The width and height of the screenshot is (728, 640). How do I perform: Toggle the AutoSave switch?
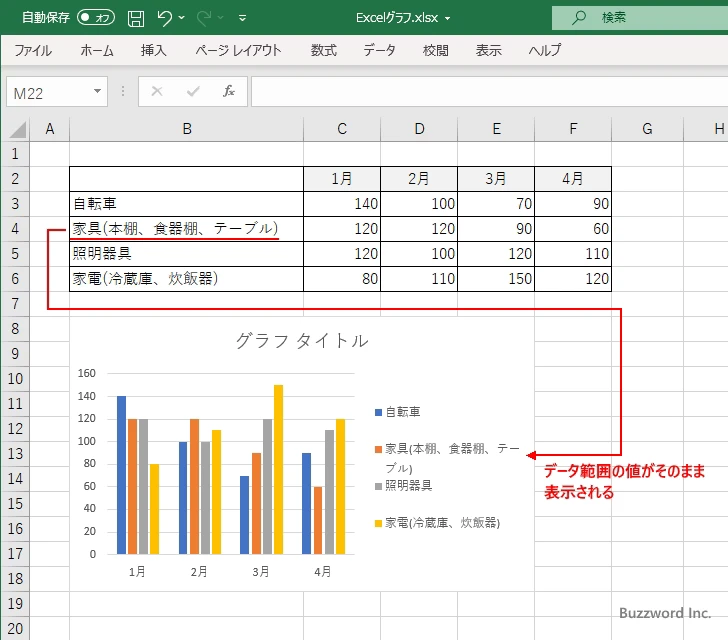point(96,18)
